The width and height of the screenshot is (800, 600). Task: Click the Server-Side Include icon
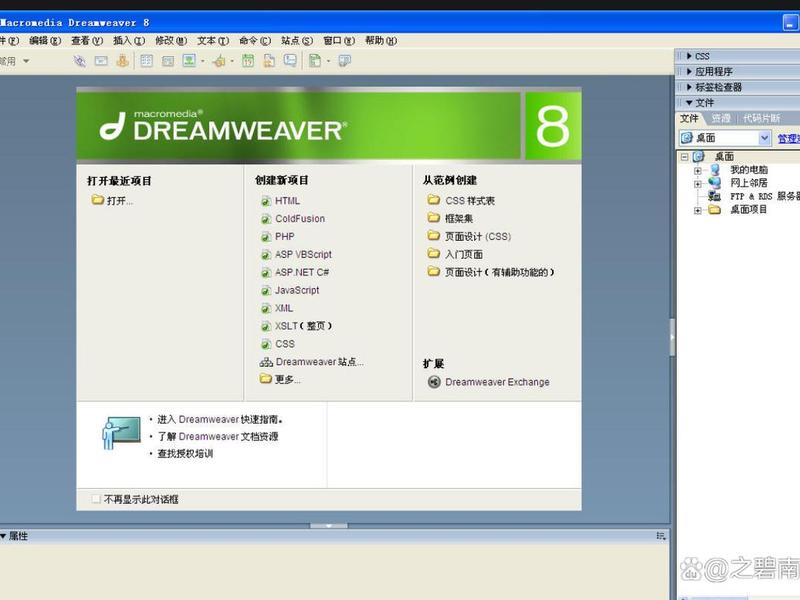pos(269,61)
